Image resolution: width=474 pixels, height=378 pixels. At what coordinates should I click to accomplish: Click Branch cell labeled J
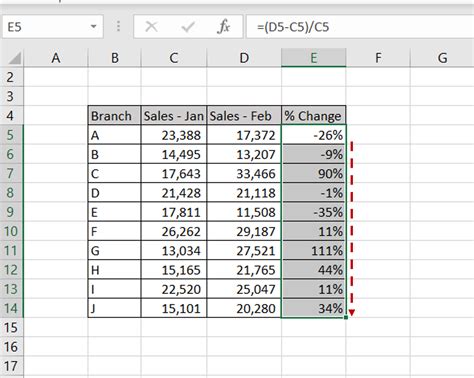point(115,308)
